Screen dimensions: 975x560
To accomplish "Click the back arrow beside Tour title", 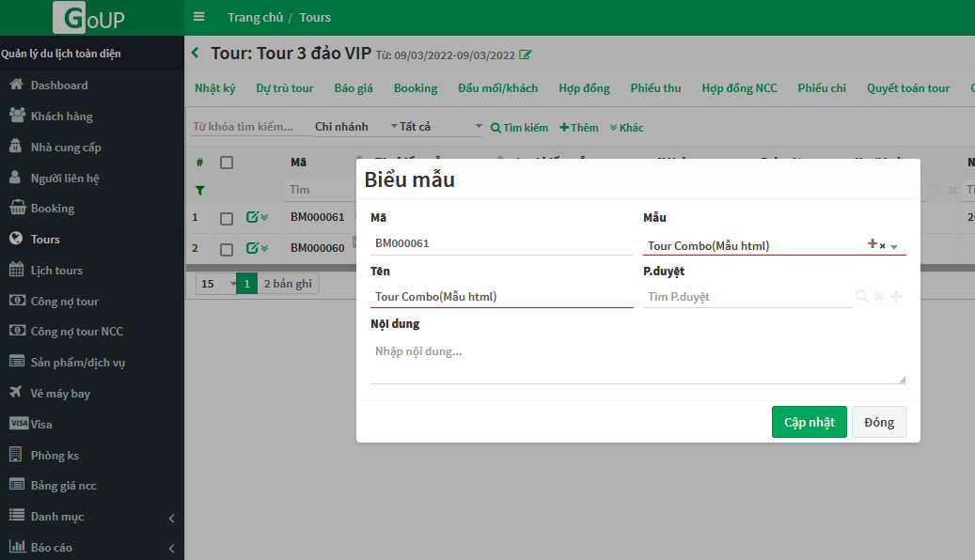I will (x=196, y=54).
